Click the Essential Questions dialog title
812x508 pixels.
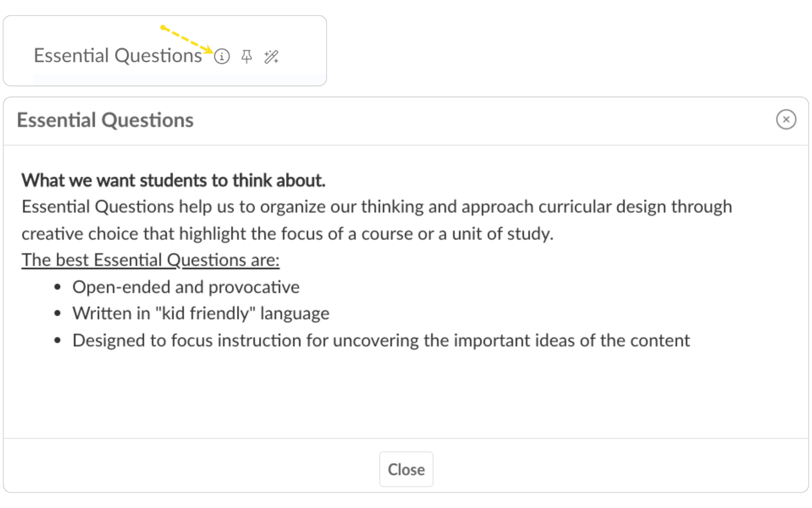click(105, 120)
